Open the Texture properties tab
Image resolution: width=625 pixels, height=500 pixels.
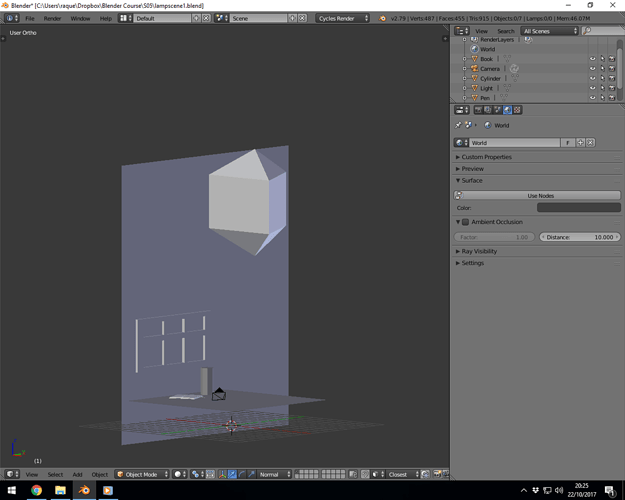(517, 110)
